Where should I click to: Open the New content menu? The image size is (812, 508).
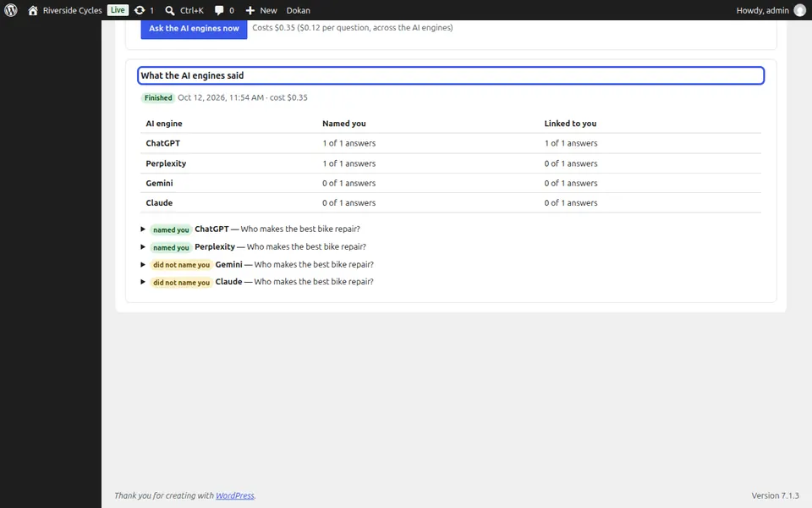[268, 10]
